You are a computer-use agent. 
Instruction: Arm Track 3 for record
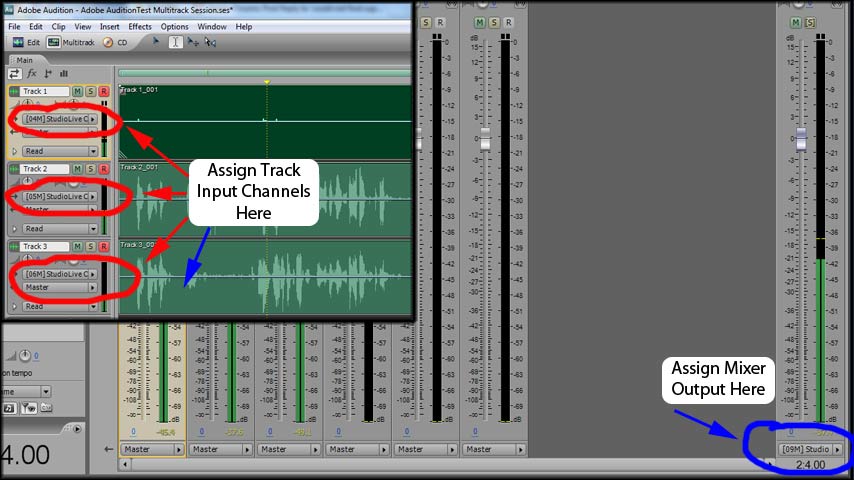click(x=103, y=246)
